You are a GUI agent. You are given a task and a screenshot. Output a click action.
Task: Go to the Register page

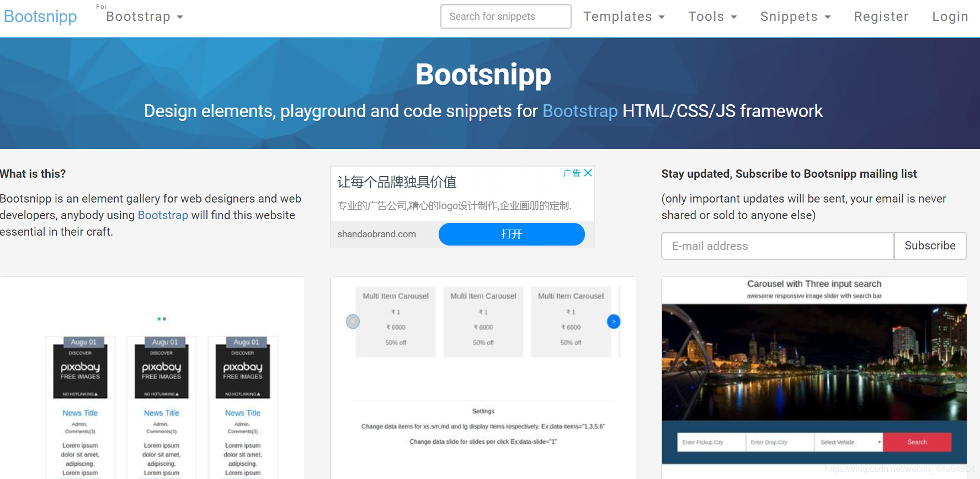(x=881, y=17)
